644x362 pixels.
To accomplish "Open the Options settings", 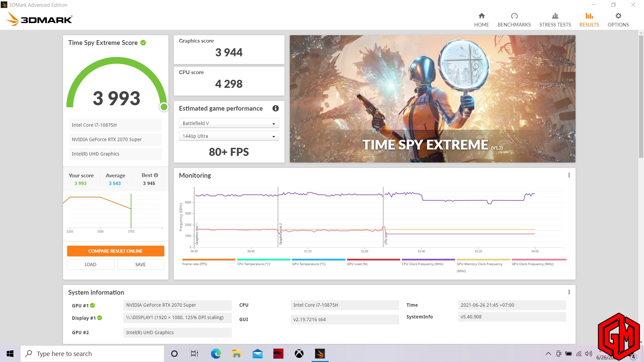I will click(618, 20).
